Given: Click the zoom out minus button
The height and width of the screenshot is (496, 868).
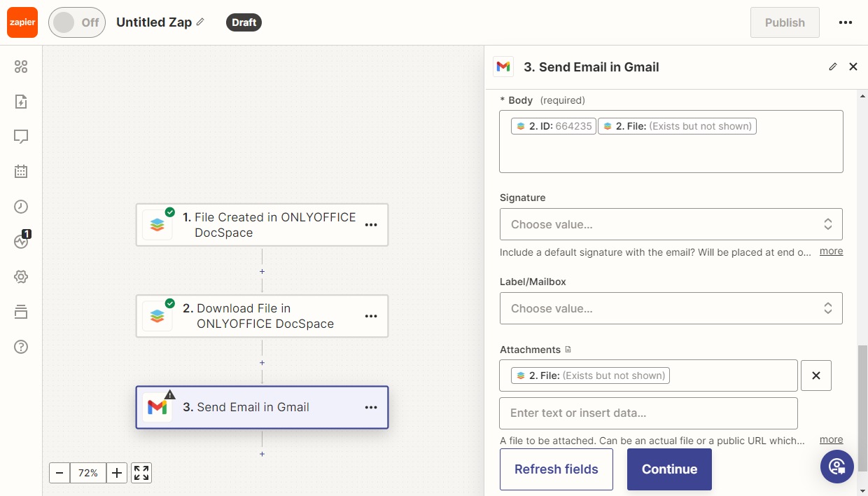Looking at the screenshot, I should (59, 473).
